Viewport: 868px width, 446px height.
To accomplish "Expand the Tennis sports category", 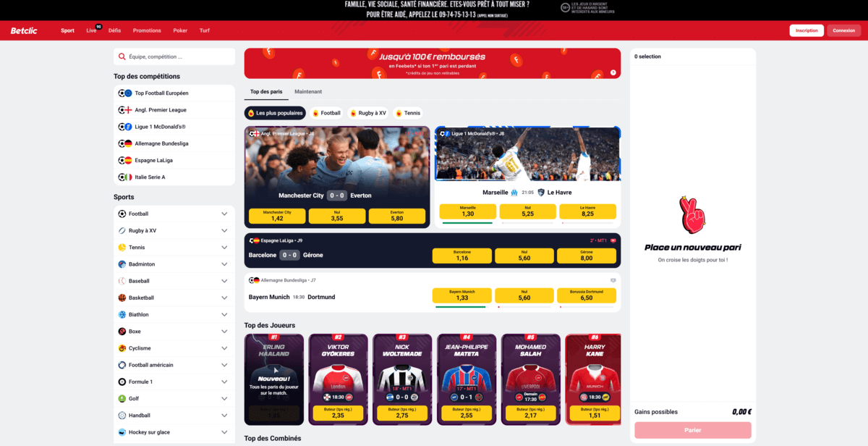I will [x=224, y=247].
